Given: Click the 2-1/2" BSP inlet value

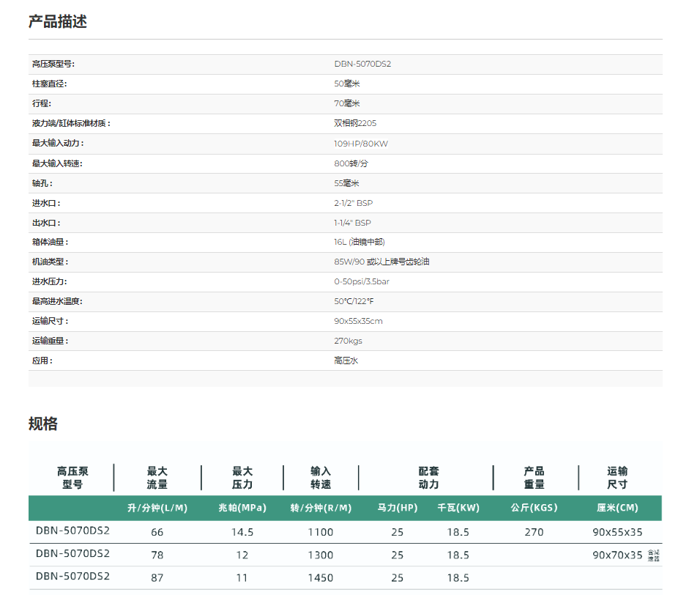Looking at the screenshot, I should [x=353, y=203].
